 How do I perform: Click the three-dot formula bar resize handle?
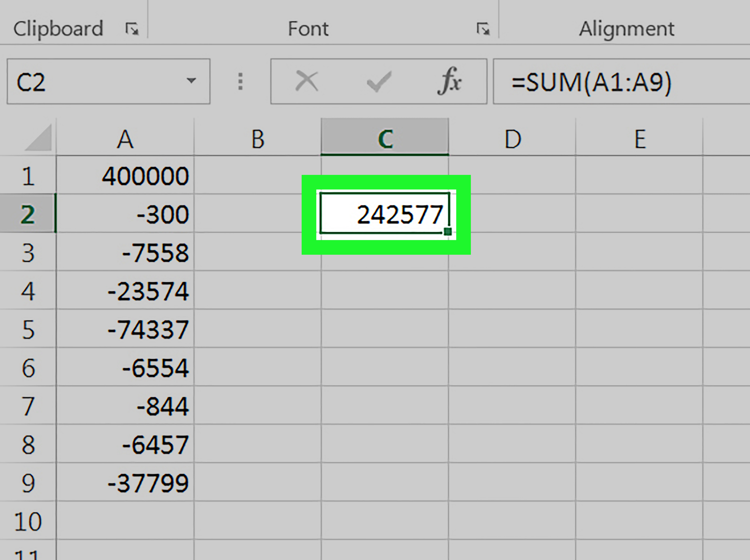click(x=240, y=81)
